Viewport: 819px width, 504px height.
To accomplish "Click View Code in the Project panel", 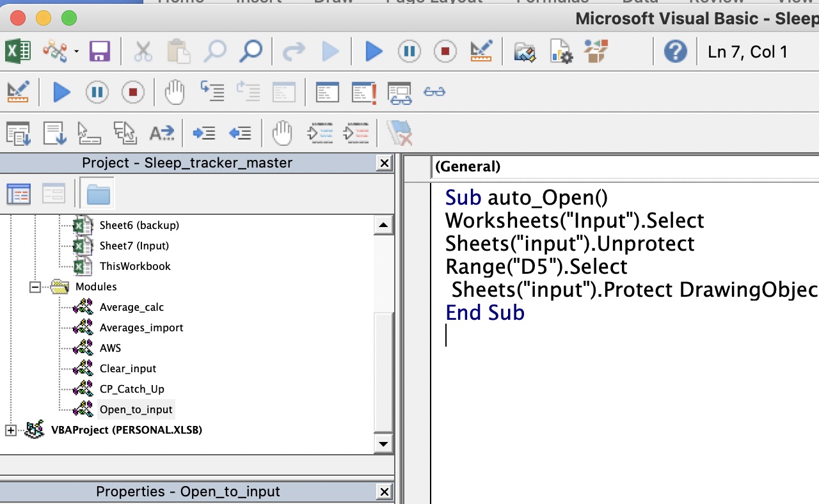I will click(18, 193).
